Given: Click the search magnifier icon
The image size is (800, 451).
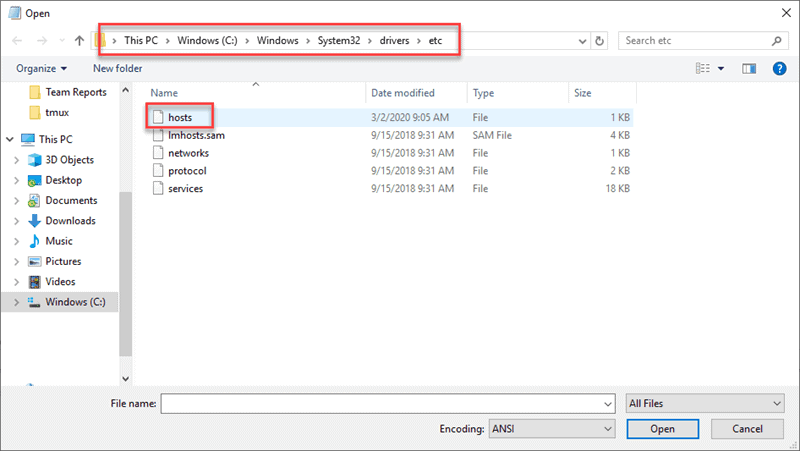Looking at the screenshot, I should [x=777, y=40].
